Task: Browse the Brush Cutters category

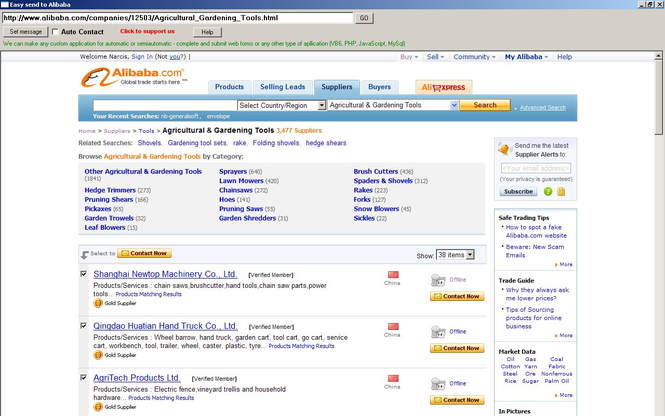Action: coord(376,172)
